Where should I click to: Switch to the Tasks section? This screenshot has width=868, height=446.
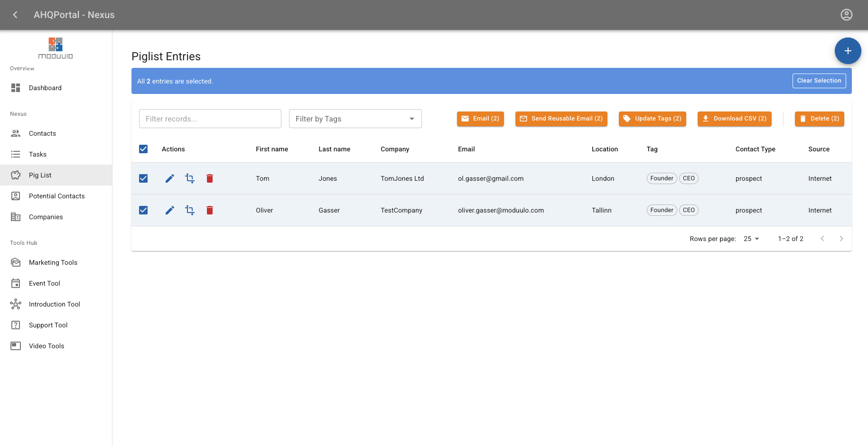pyautogui.click(x=16, y=154)
